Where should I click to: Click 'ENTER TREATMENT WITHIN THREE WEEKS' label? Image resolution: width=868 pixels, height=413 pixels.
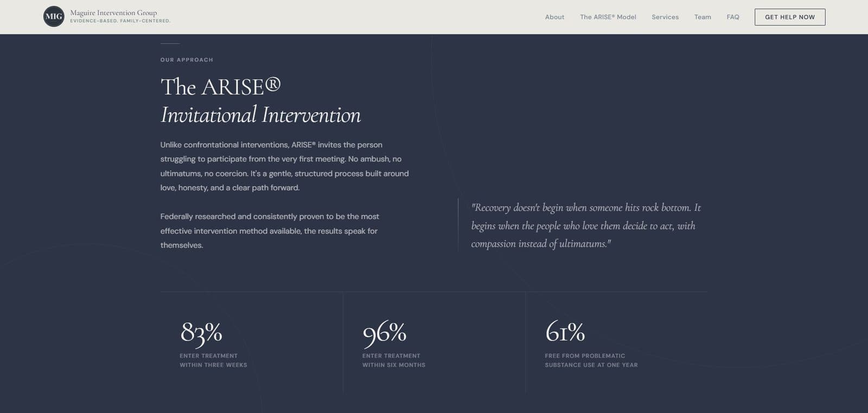point(213,360)
